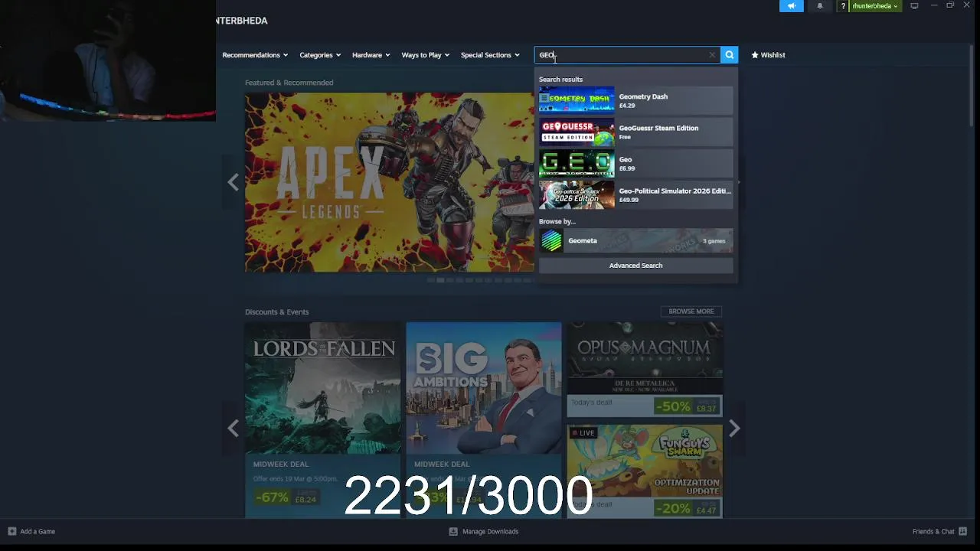Click the Search results heading
Image resolution: width=980 pixels, height=551 pixels.
click(x=560, y=80)
